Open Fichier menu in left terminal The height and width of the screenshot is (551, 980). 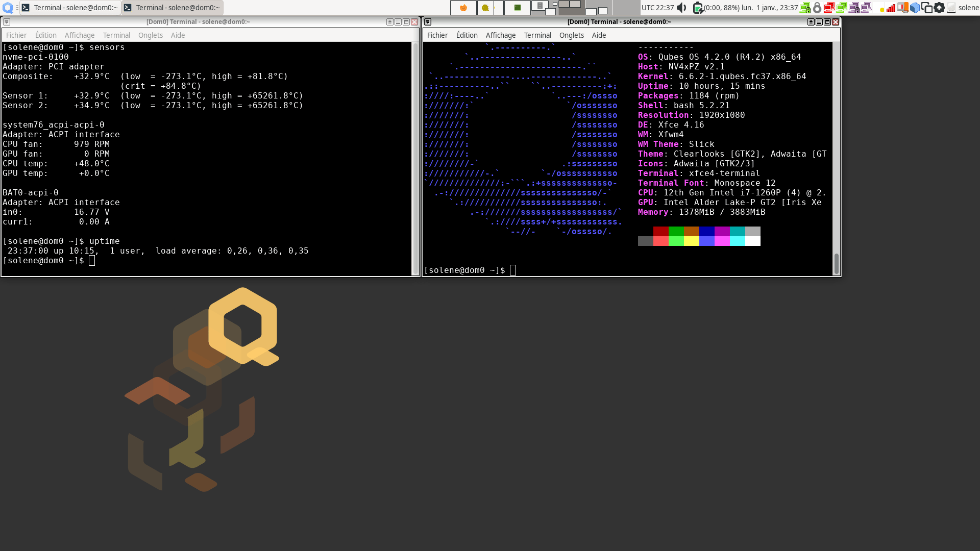click(x=16, y=35)
